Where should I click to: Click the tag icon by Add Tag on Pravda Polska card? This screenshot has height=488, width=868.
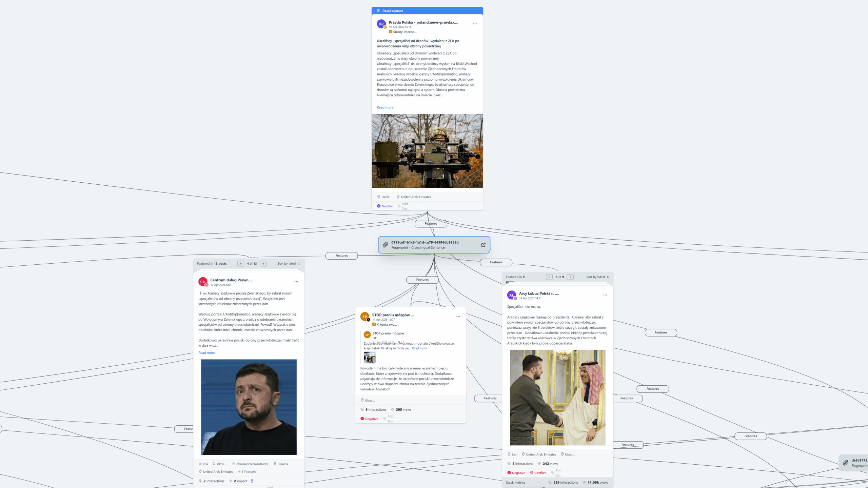click(x=399, y=206)
